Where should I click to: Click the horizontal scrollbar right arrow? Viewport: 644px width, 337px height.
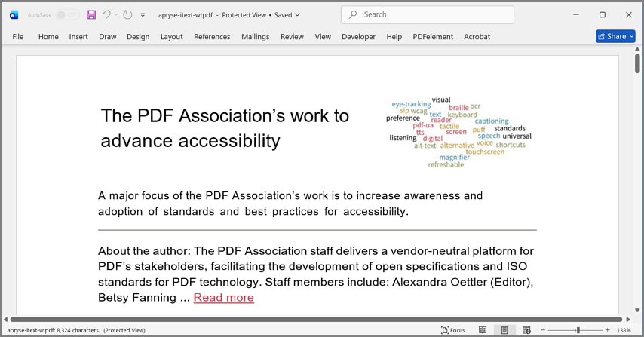point(628,319)
